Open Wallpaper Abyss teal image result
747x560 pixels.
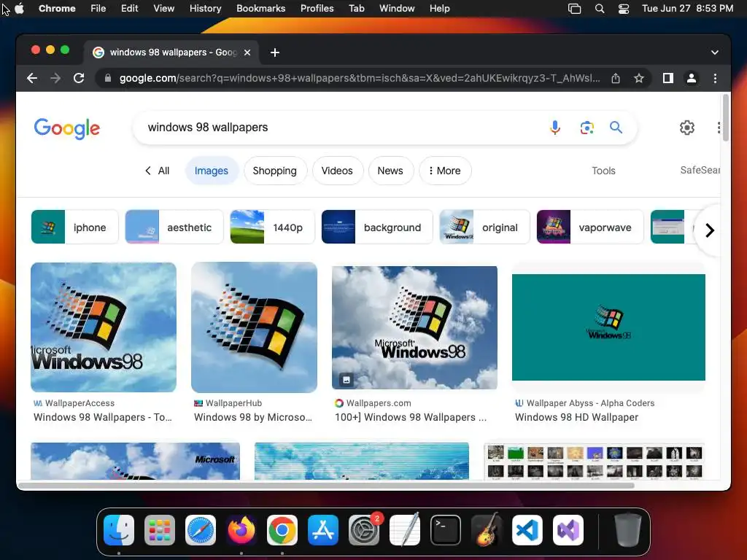point(608,327)
